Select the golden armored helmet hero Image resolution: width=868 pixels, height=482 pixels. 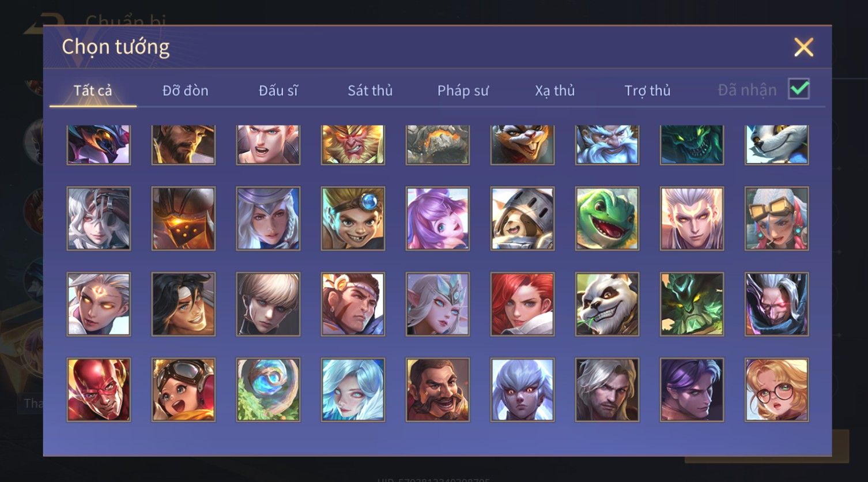coord(183,219)
